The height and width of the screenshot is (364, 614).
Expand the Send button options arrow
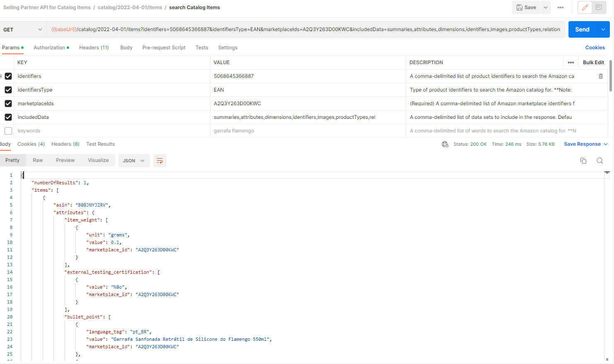603,29
